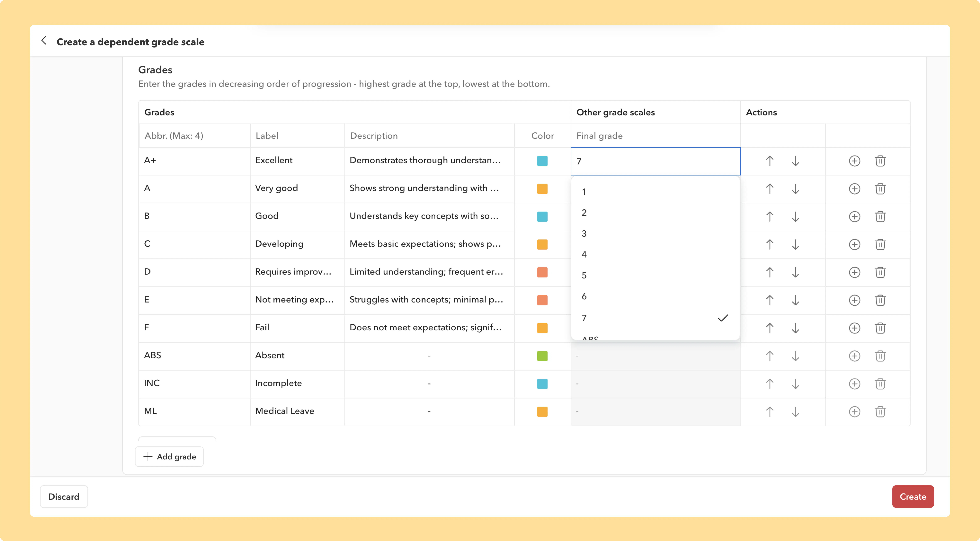Delete the E grade row

[880, 300]
